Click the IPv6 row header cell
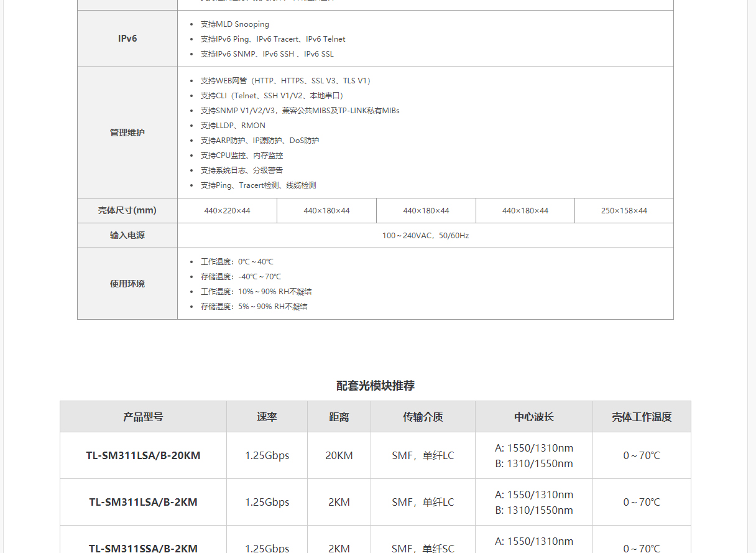 click(127, 39)
